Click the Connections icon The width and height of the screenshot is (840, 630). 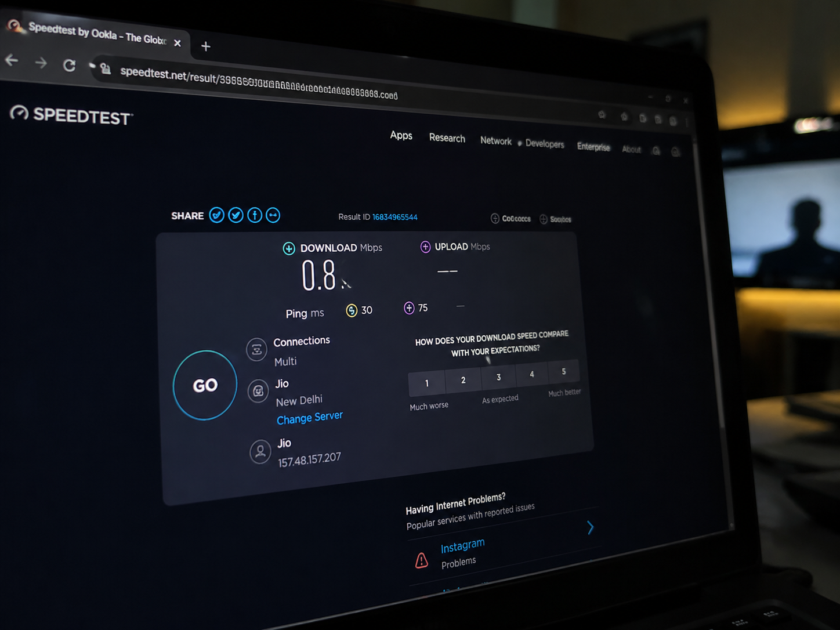click(256, 350)
